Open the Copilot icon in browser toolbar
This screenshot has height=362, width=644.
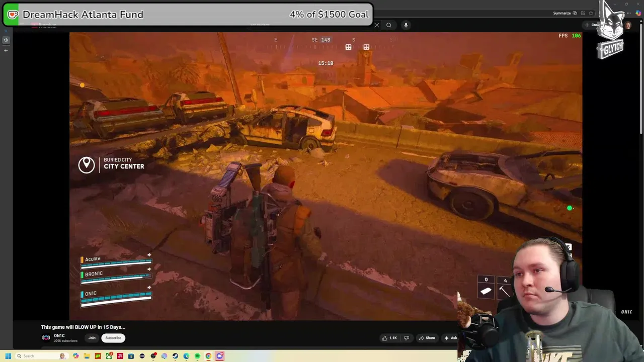point(638,13)
